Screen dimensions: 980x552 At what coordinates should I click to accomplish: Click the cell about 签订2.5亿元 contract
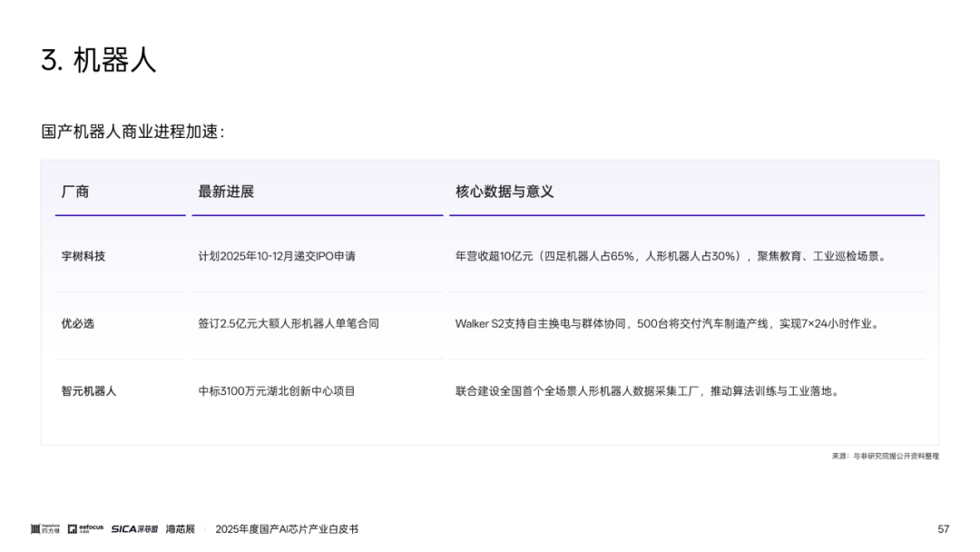coord(289,323)
